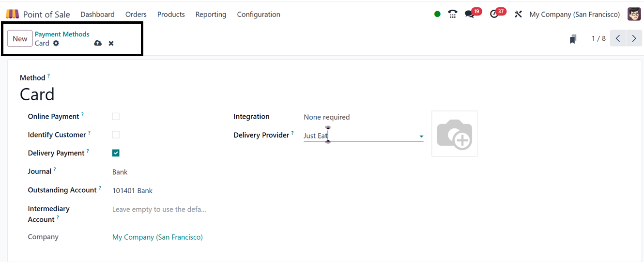The height and width of the screenshot is (262, 644).
Task: Go to the next record arrow
Action: pos(634,38)
